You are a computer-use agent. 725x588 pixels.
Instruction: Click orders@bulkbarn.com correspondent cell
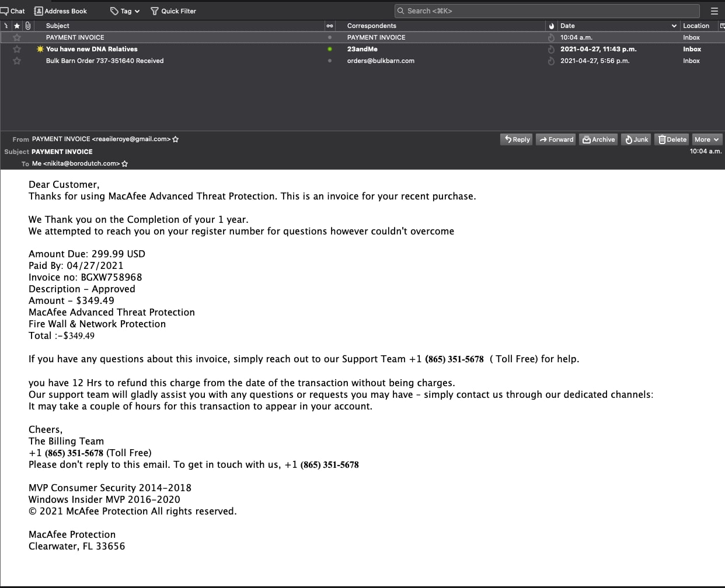[381, 61]
